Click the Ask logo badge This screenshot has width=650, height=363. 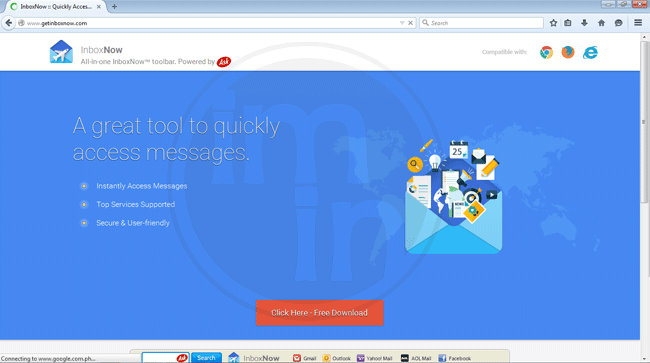(224, 62)
